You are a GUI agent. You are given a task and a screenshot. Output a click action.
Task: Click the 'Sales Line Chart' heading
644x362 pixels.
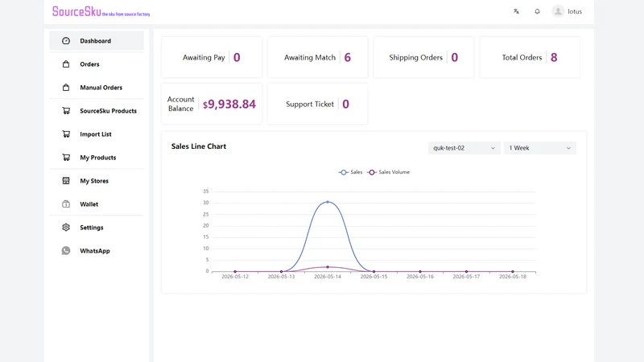click(199, 146)
